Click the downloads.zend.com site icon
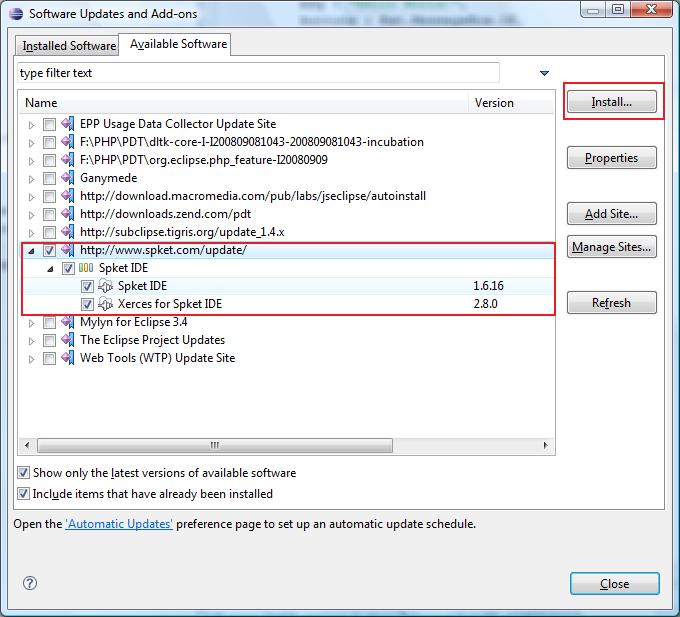Screen dimensions: 680x617 click(68, 214)
